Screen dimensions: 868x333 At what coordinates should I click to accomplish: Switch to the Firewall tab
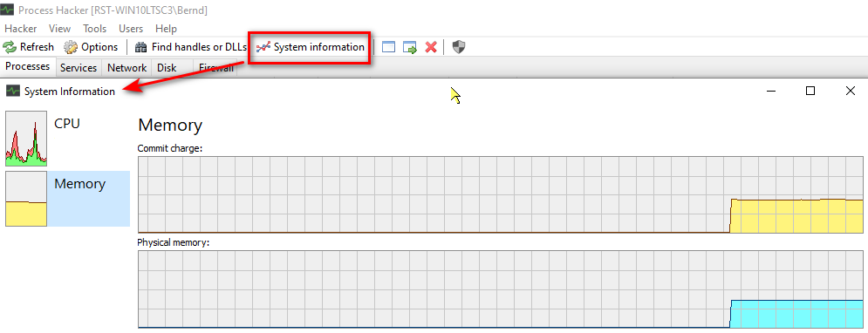(215, 67)
